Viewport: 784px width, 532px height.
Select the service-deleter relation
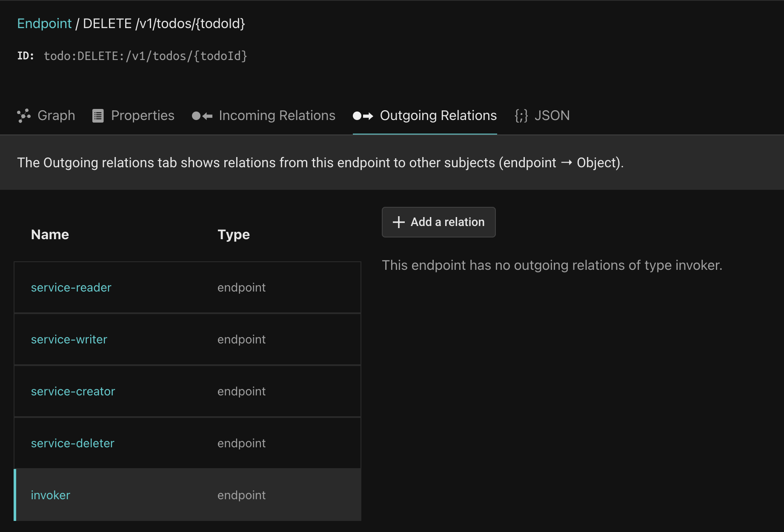(72, 443)
